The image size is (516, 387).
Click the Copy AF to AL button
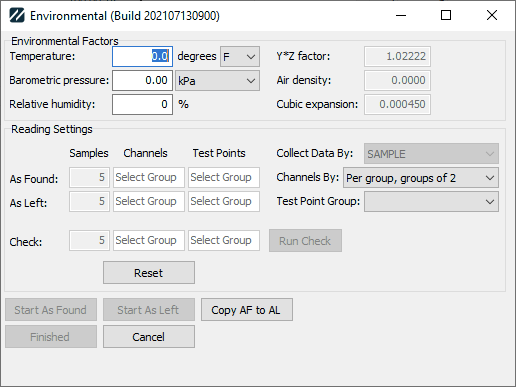(x=247, y=310)
